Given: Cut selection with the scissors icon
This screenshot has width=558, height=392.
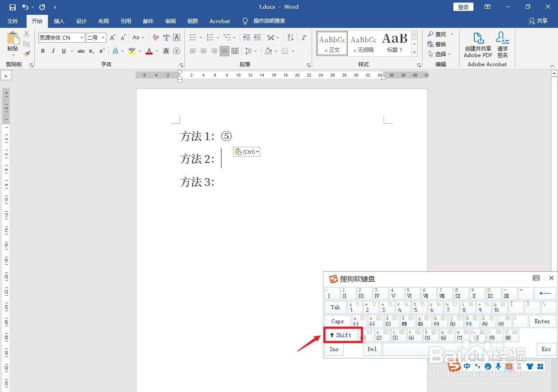Looking at the screenshot, I should coord(27,34).
